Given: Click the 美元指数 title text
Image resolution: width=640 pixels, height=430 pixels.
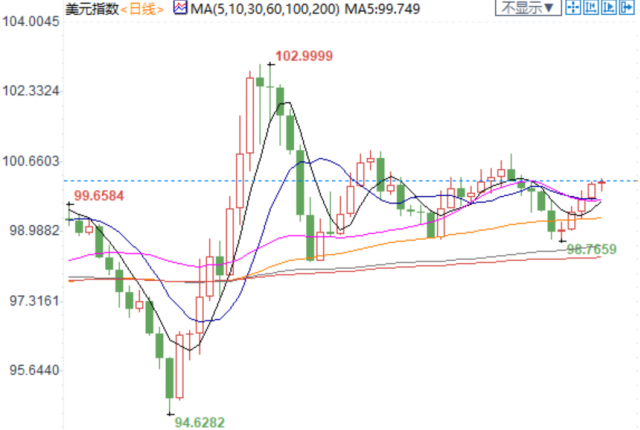Looking at the screenshot, I should 92,9.
